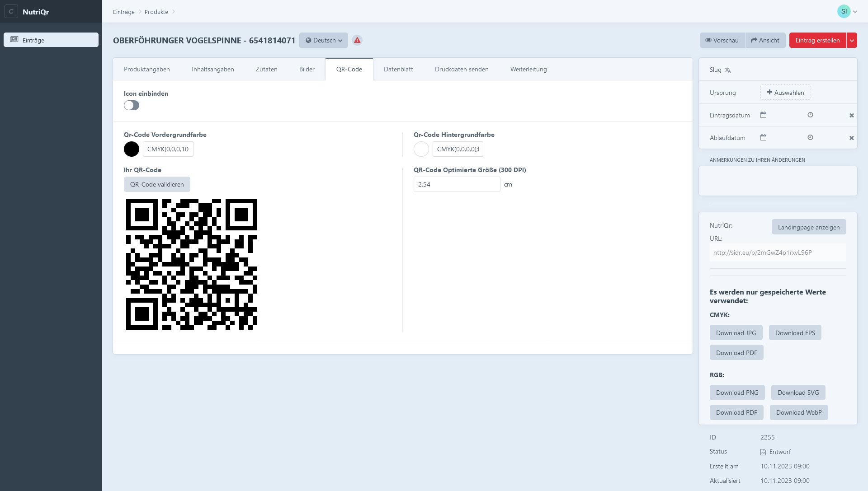This screenshot has width=868, height=491.
Task: Open the white background color swatch
Action: point(421,149)
